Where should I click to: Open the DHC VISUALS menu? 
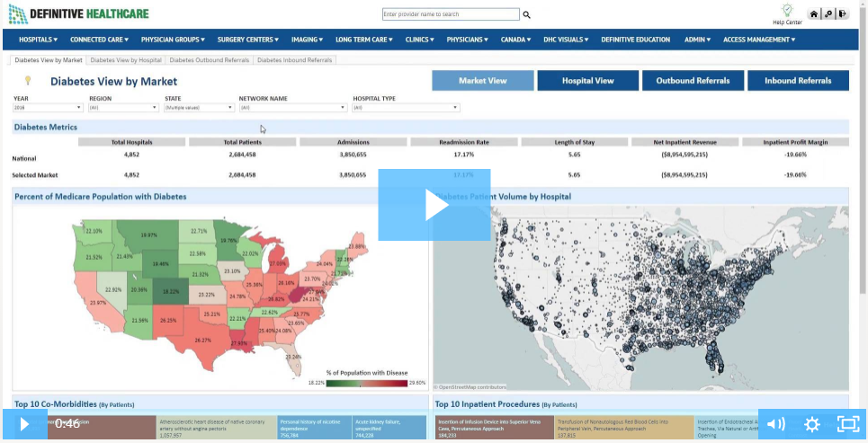(x=566, y=40)
